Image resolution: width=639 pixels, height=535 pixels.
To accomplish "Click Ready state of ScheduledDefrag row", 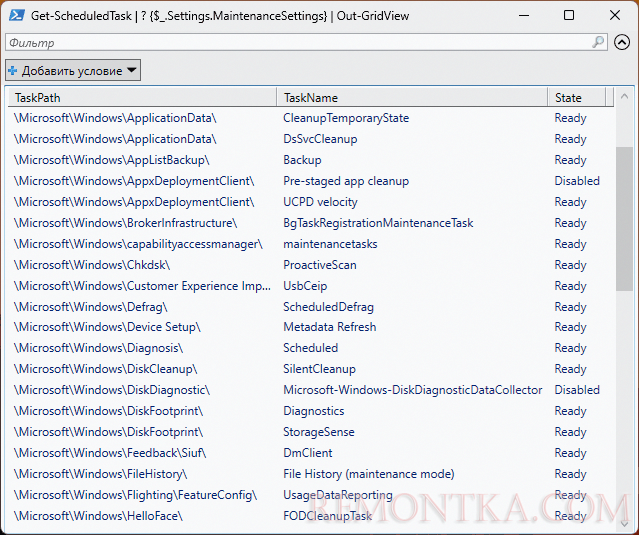I will [x=570, y=307].
